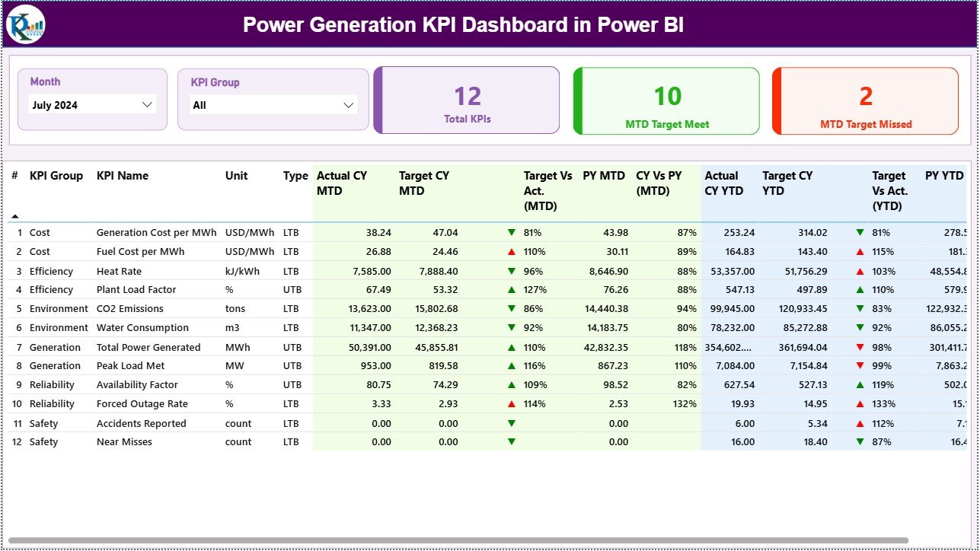The image size is (980, 551).
Task: Select the MTD Target Meet card
Action: tap(667, 101)
